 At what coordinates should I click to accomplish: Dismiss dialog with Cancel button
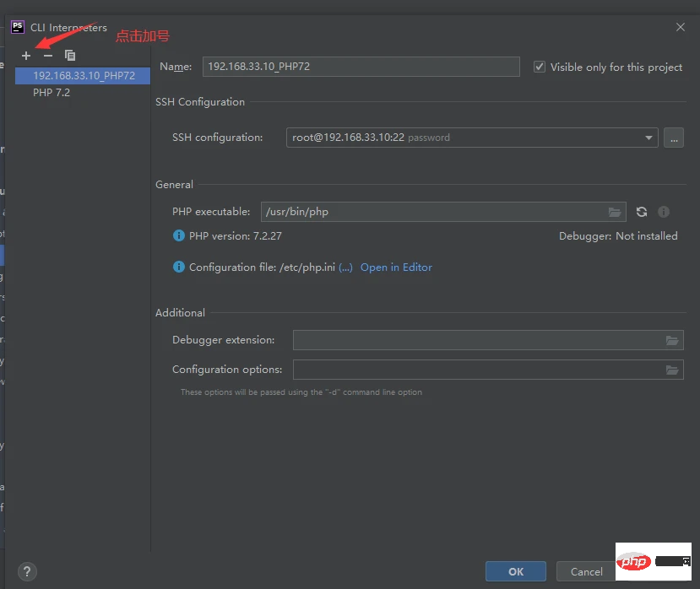pos(586,571)
